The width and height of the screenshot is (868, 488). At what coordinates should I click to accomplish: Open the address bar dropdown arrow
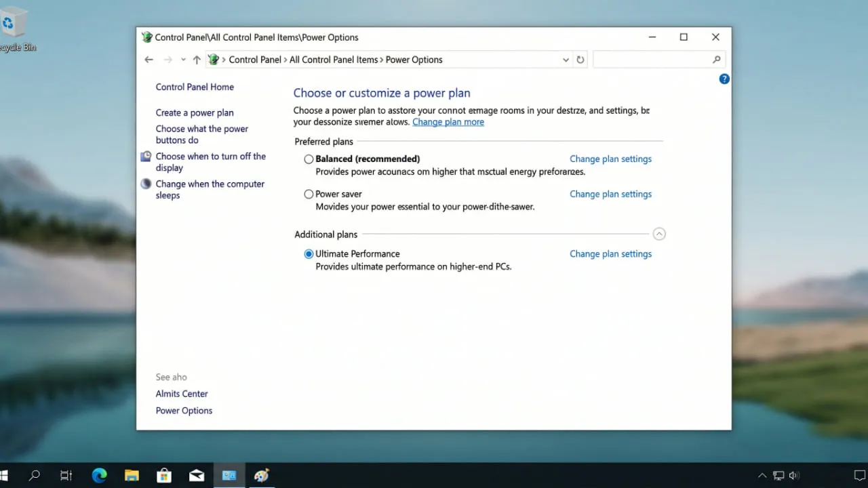tap(566, 60)
